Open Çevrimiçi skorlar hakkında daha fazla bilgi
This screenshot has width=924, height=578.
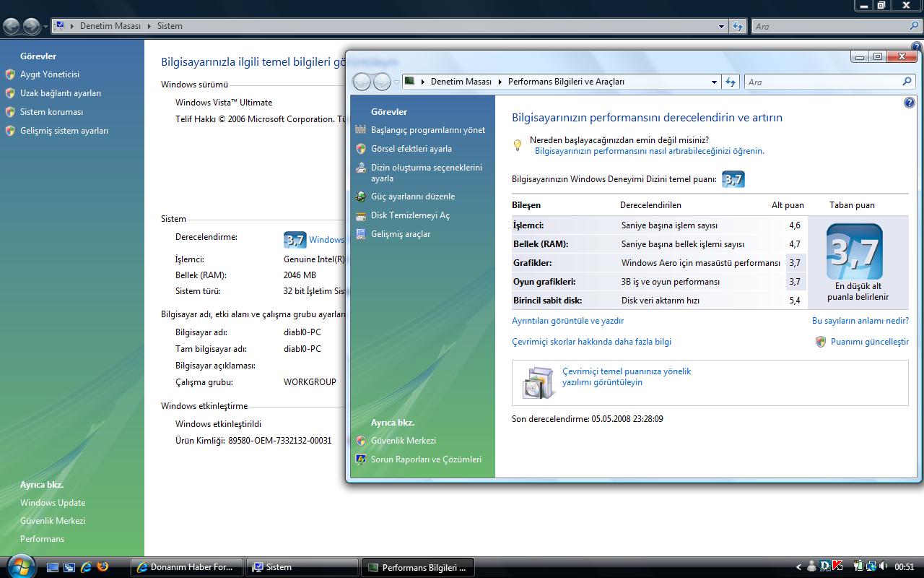click(x=591, y=342)
